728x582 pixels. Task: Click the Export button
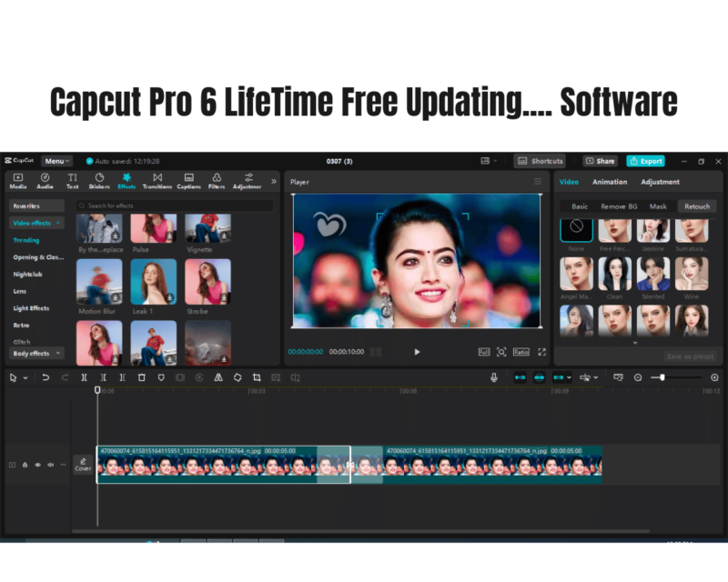tap(646, 161)
